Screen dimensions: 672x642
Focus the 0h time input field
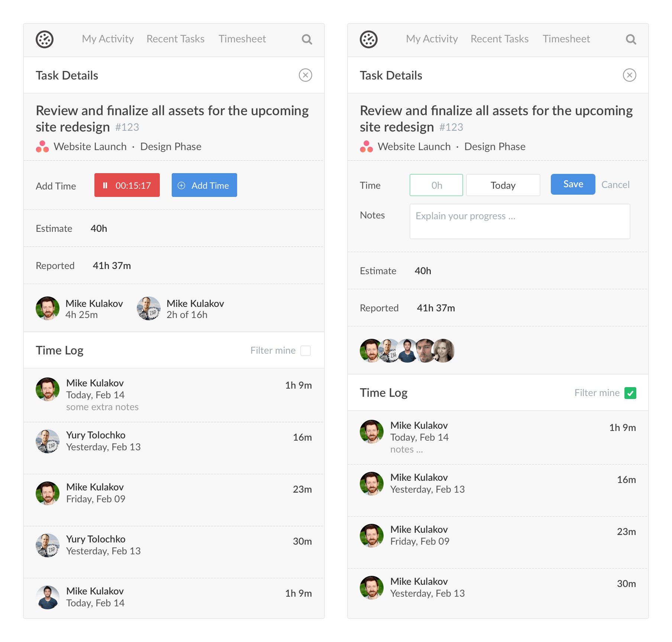436,185
